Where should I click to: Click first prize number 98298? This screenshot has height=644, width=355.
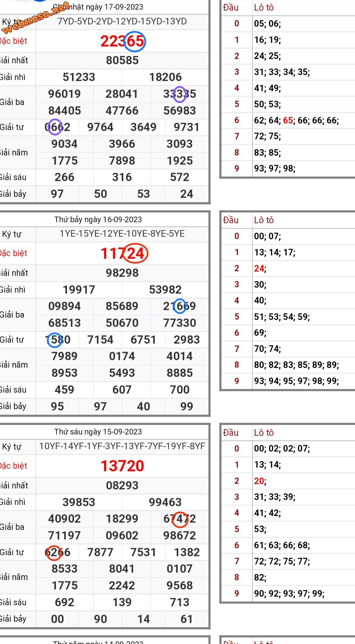point(122,273)
